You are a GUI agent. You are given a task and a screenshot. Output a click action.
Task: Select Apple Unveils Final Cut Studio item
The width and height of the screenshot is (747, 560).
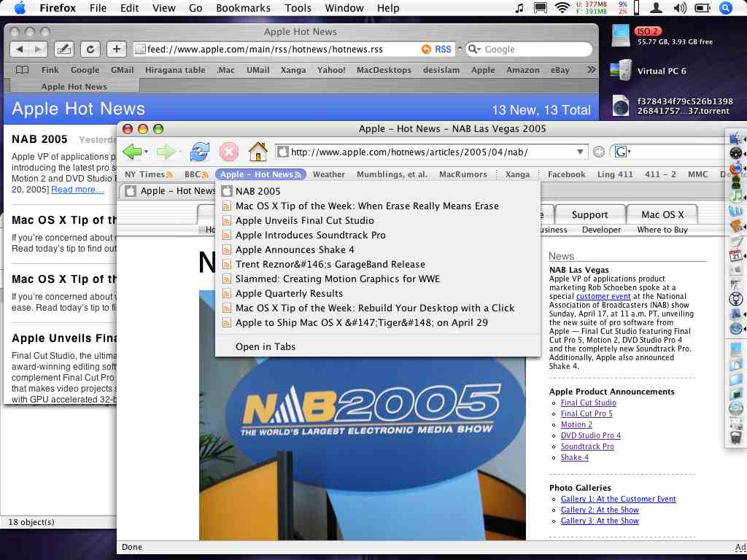pos(378,220)
